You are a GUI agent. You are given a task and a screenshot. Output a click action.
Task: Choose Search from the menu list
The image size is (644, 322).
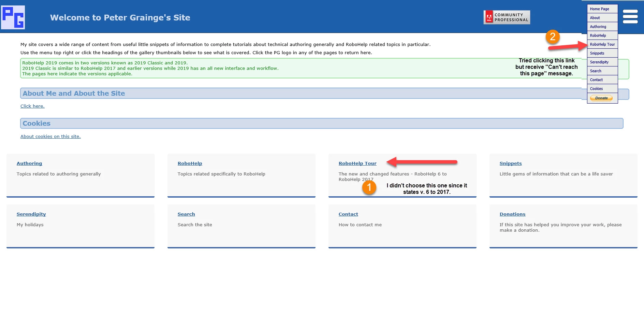coord(602,71)
